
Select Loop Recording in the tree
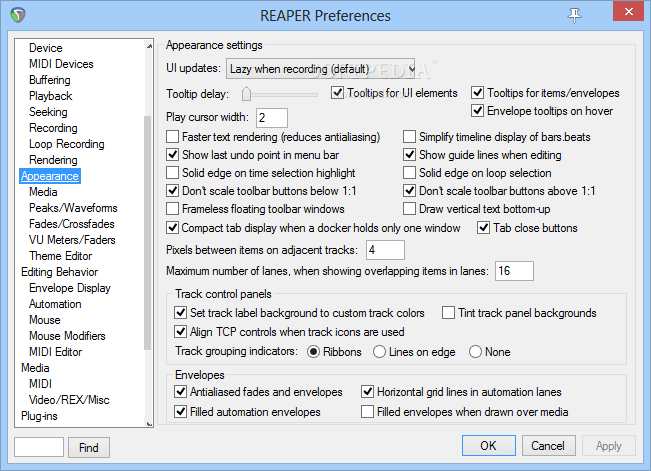pos(66,144)
